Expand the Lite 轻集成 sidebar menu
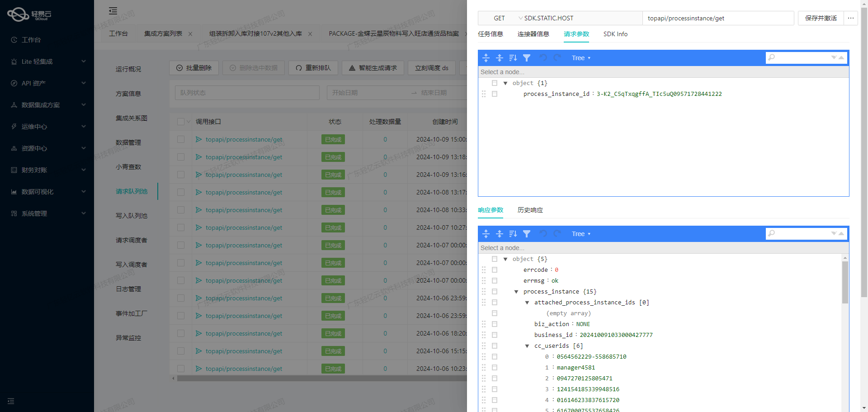 coord(47,62)
